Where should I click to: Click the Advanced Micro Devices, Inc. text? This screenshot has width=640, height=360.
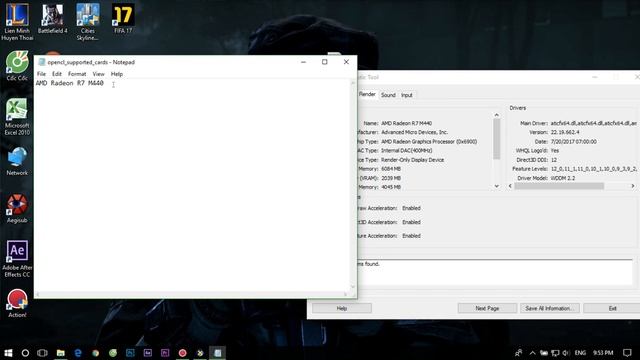(414, 132)
